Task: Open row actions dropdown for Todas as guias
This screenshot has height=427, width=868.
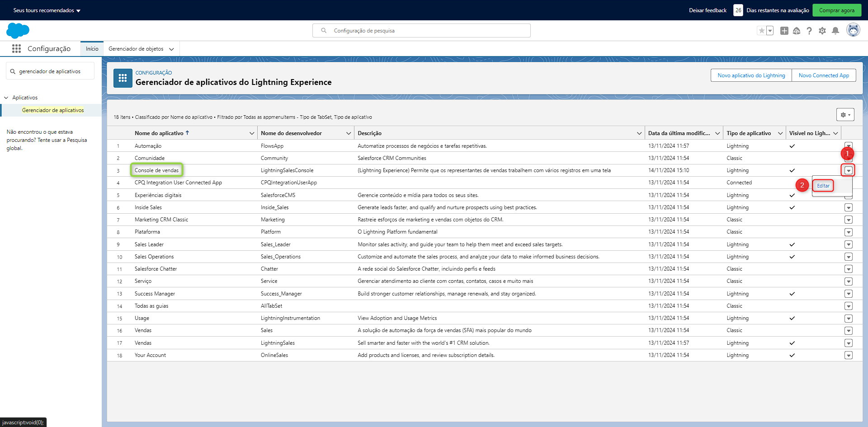Action: 849,306
